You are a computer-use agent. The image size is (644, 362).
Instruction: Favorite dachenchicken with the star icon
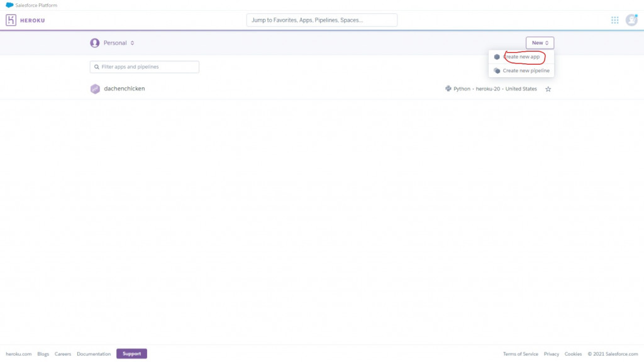point(548,89)
